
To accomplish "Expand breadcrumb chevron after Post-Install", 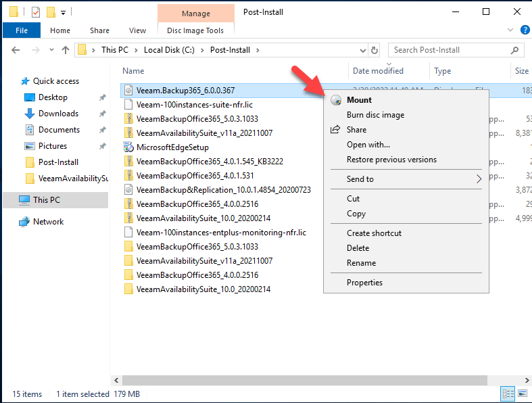I will pyautogui.click(x=258, y=50).
